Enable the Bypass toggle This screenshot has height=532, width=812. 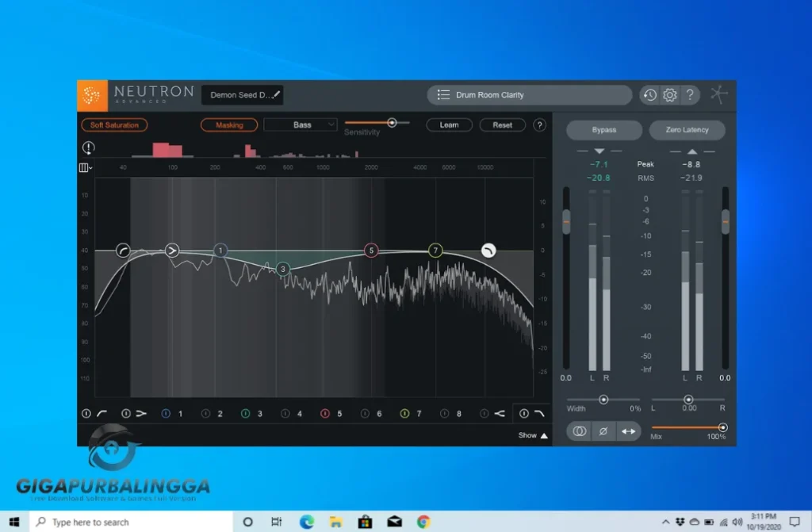point(603,130)
